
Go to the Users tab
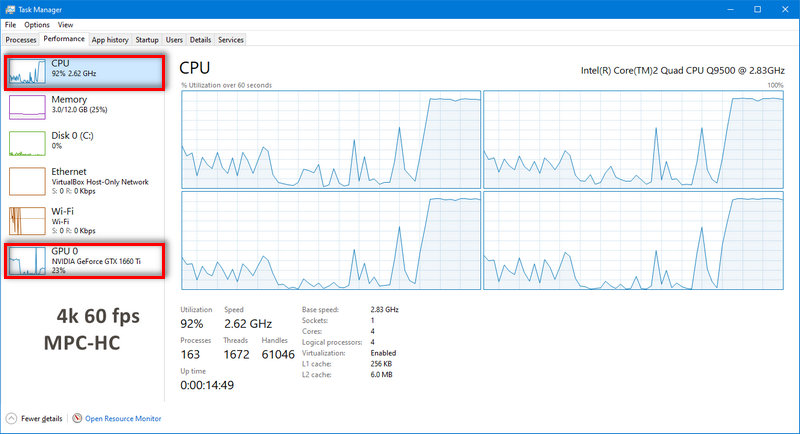(x=174, y=40)
